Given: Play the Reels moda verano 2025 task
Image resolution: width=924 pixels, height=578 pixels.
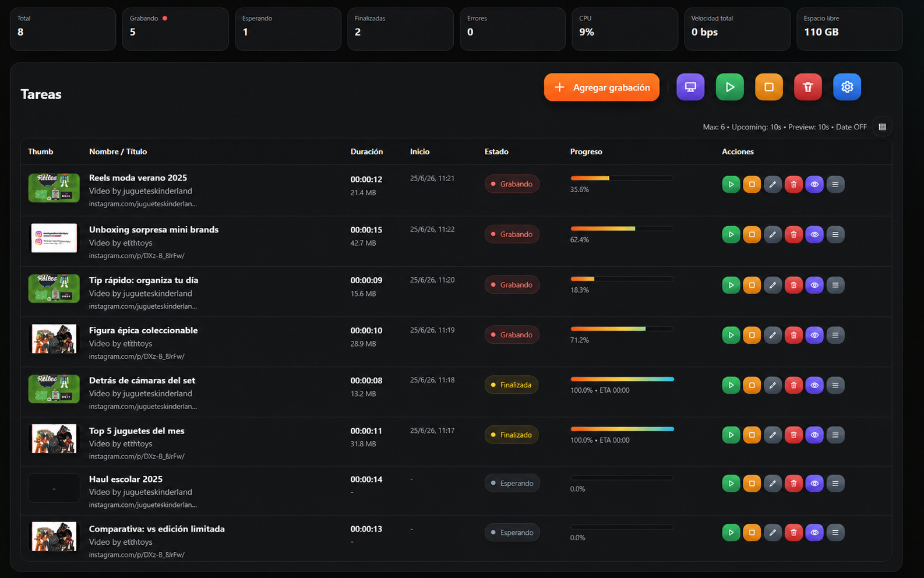Looking at the screenshot, I should [x=731, y=184].
